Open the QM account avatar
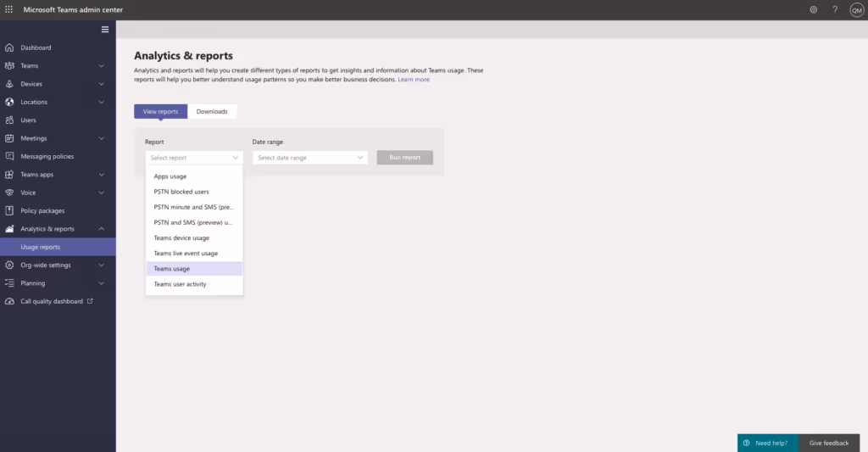The image size is (868, 452). pos(856,10)
